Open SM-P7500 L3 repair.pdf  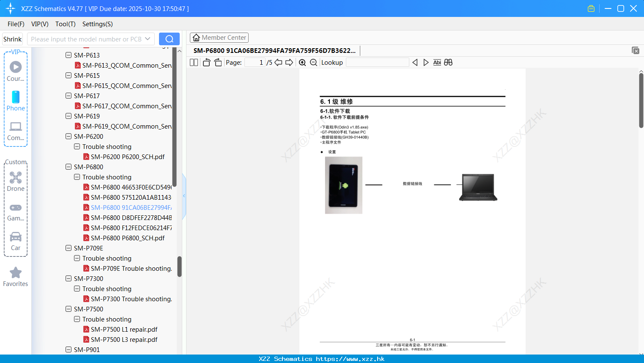tap(120, 339)
